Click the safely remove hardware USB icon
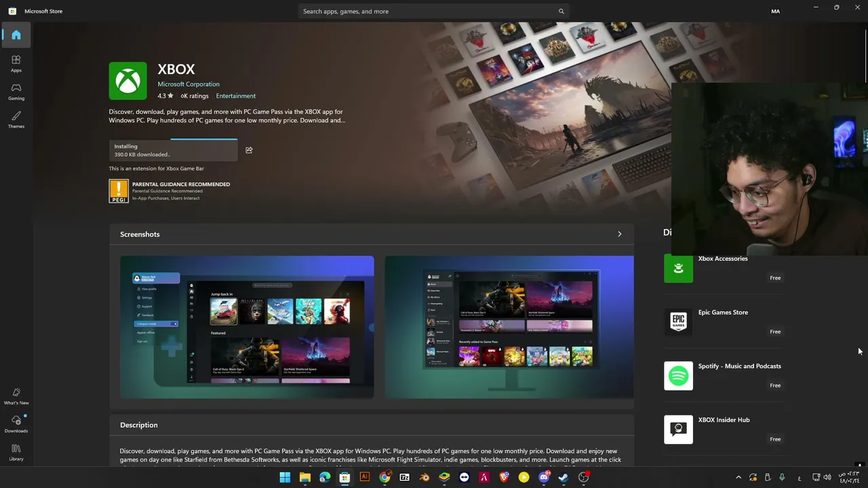Viewport: 868px width, 488px height. point(768,477)
